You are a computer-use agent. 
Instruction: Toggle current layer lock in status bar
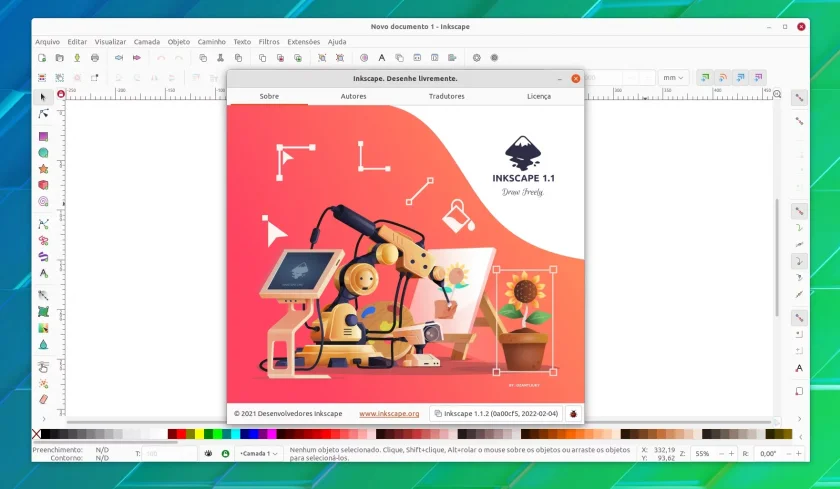[226, 454]
